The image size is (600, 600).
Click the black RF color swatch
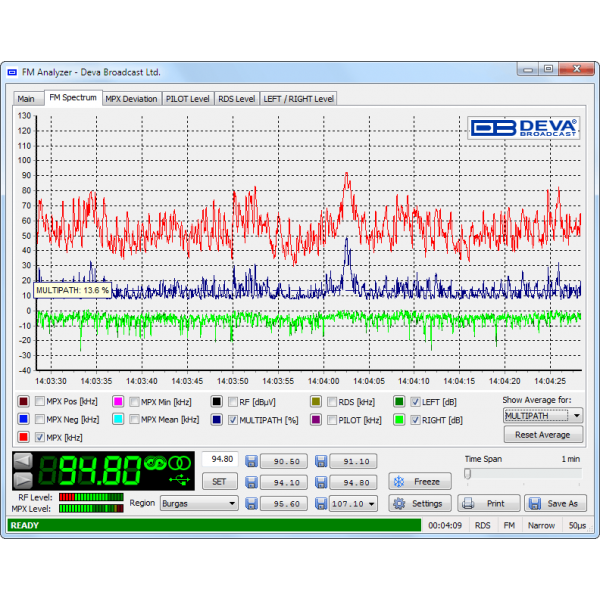coord(217,401)
